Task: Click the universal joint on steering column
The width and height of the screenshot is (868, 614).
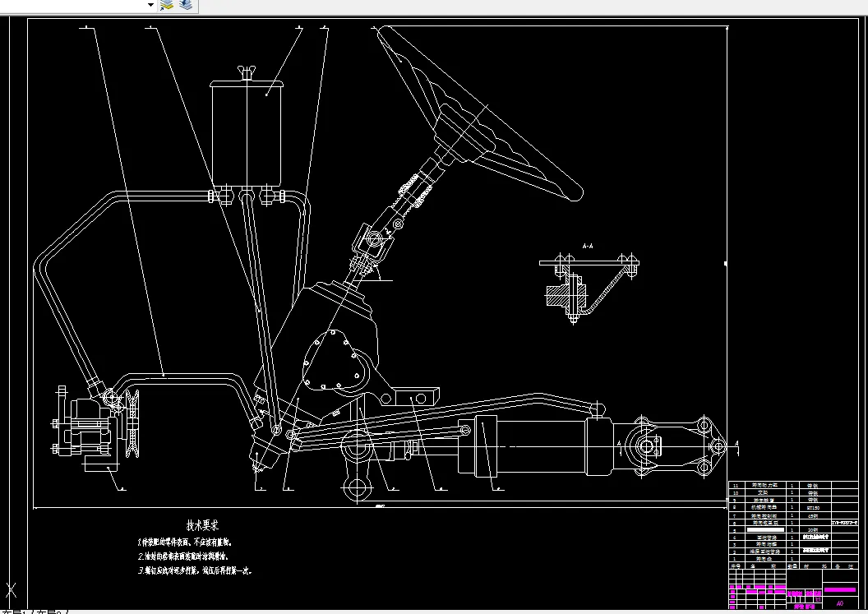Action: coord(374,240)
